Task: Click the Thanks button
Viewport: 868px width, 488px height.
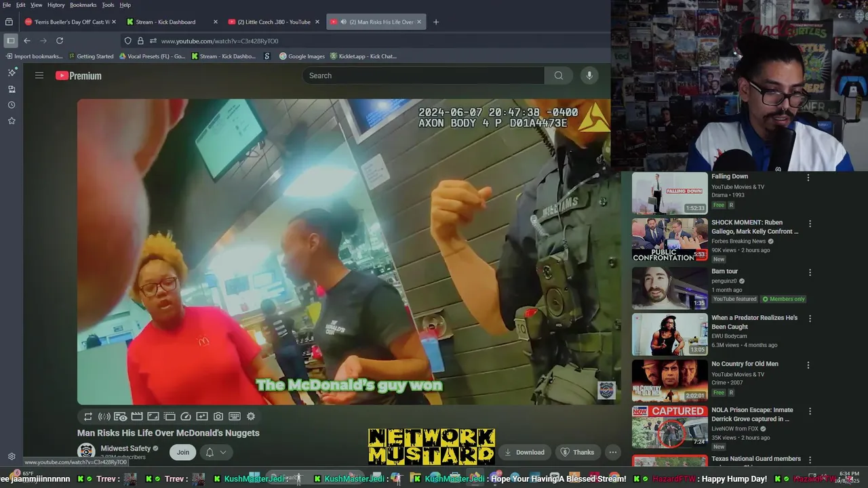Action: pyautogui.click(x=577, y=452)
